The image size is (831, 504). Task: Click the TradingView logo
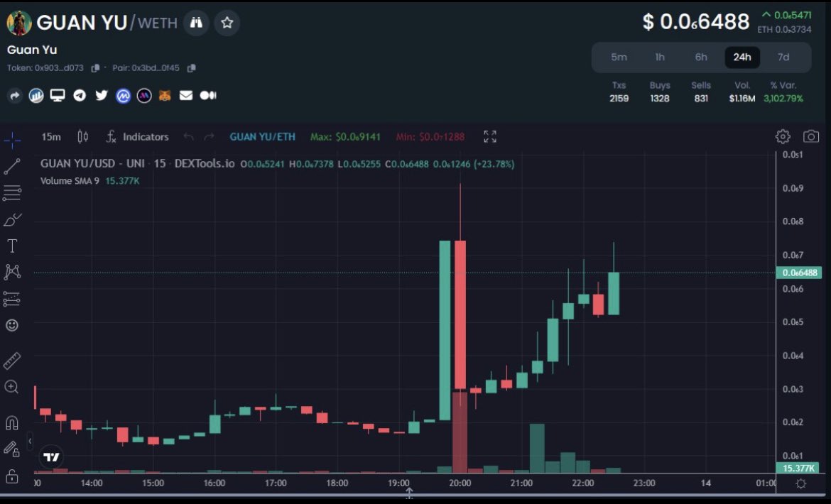pos(51,456)
